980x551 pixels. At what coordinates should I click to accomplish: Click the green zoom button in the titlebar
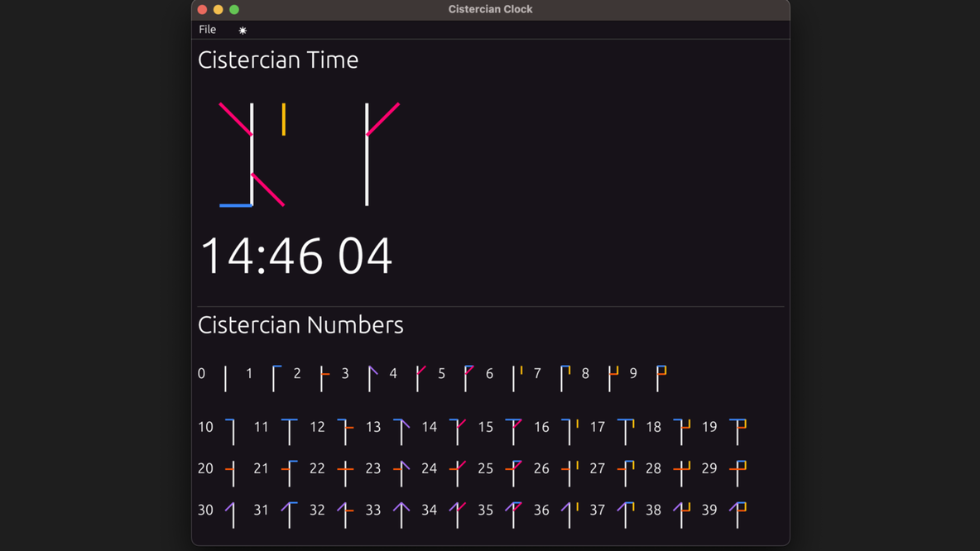pyautogui.click(x=234, y=9)
